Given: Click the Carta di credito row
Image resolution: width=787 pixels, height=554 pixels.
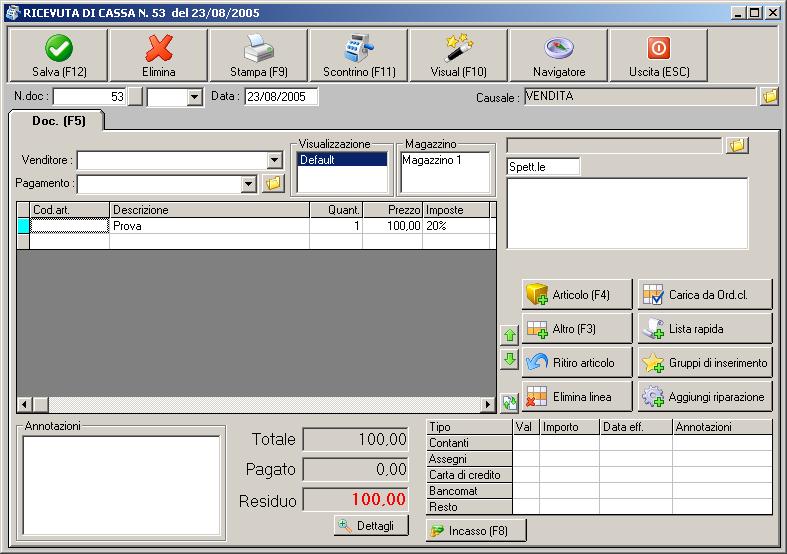Looking at the screenshot, I should 599,475.
